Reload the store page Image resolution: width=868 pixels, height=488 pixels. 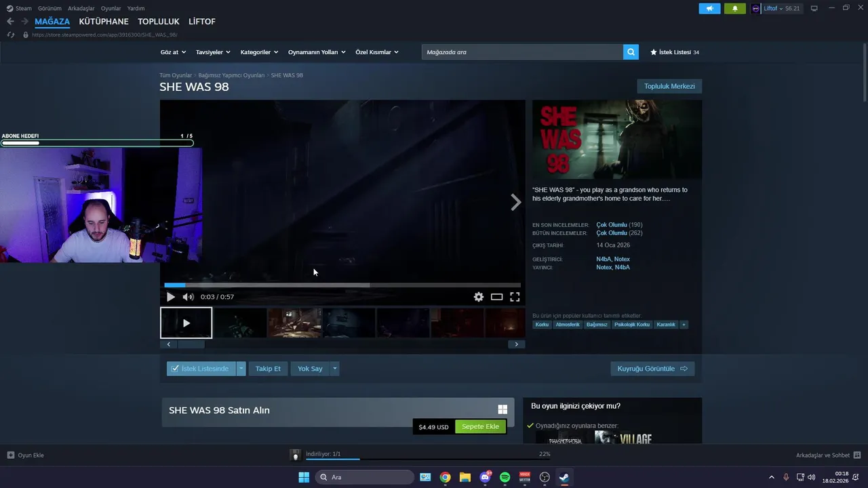coord(10,35)
